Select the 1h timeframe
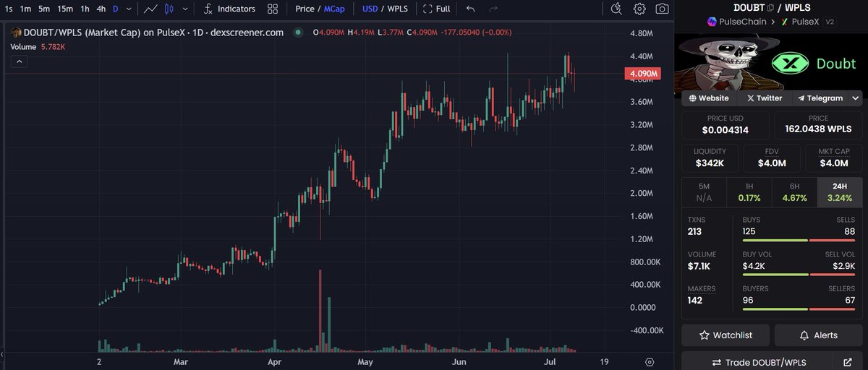The height and width of the screenshot is (370, 868). point(85,9)
